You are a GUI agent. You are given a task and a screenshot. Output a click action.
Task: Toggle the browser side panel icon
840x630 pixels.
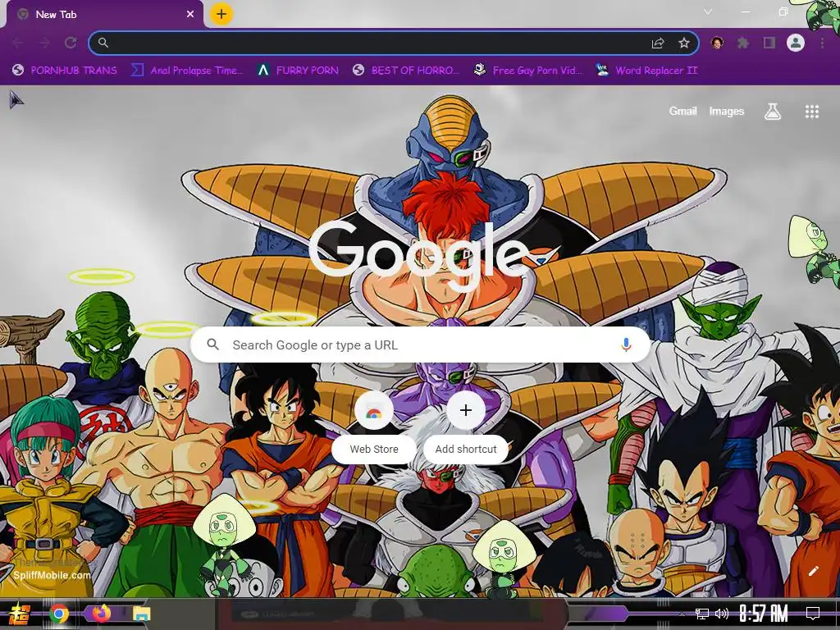pos(769,43)
